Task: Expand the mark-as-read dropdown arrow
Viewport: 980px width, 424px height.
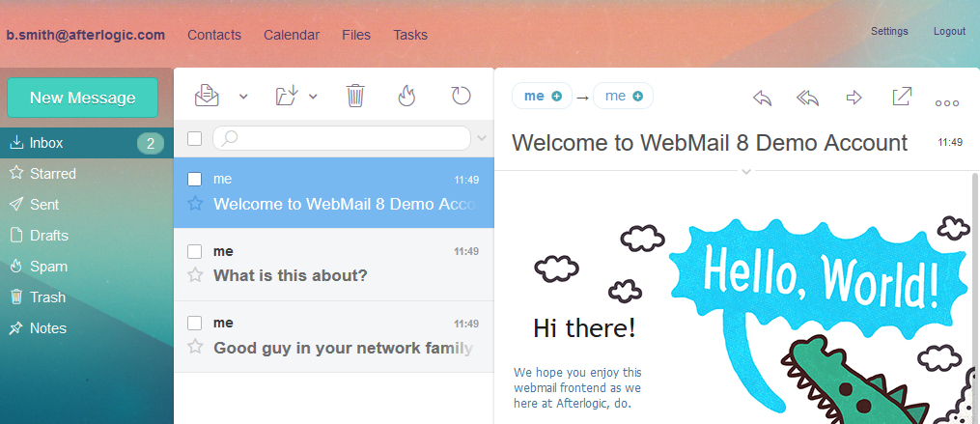Action: [243, 96]
